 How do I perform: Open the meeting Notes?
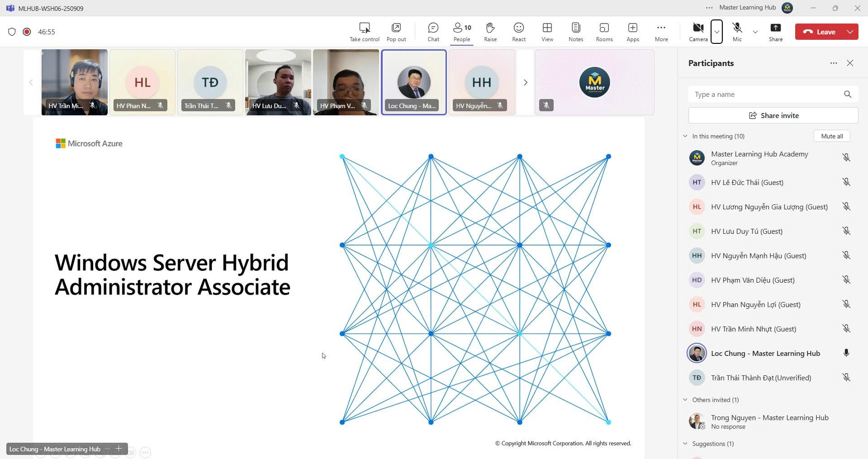(575, 32)
